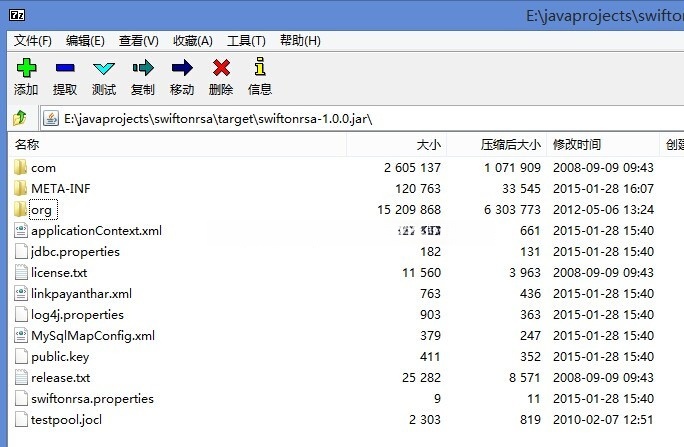
Task: Select the file name license.txt
Action: pos(59,273)
